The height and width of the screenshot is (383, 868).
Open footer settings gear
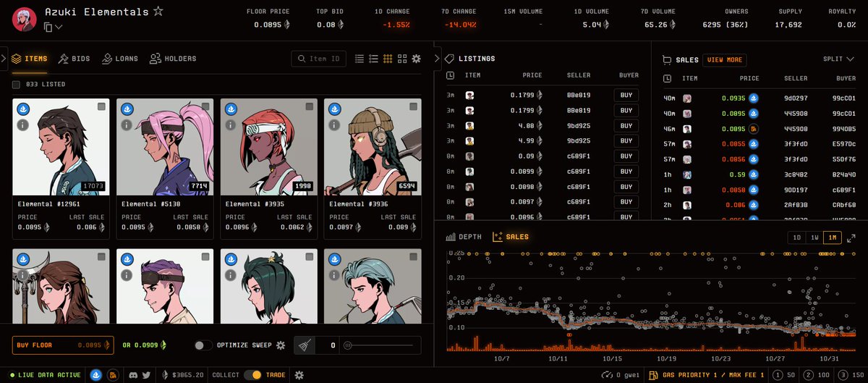tap(299, 375)
